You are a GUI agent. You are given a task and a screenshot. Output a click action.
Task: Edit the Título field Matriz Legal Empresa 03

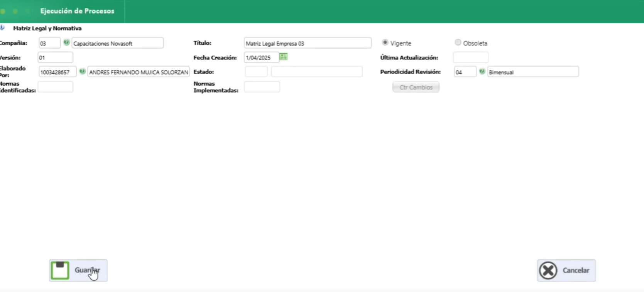308,43
